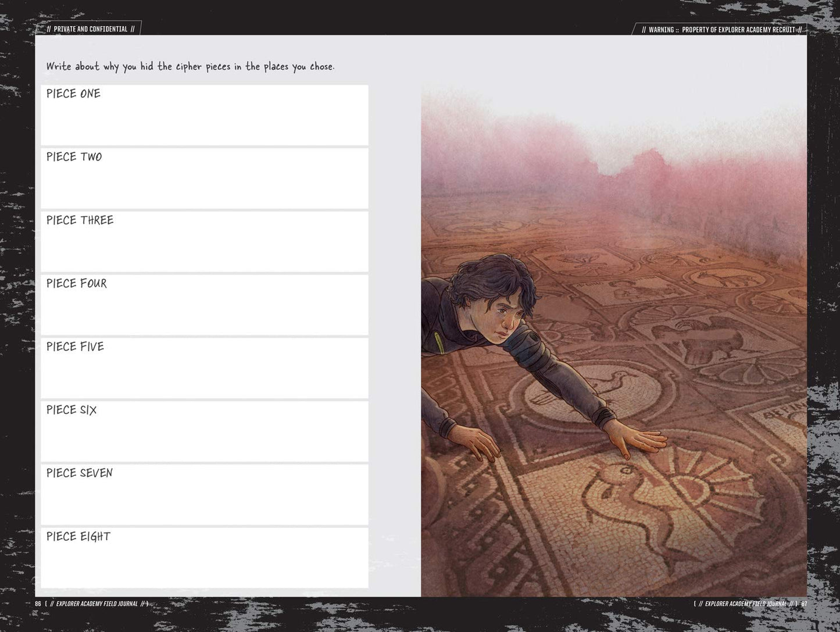Click the 'Private and Confidential' header label
Image resolution: width=840 pixels, height=632 pixels.
pos(91,29)
